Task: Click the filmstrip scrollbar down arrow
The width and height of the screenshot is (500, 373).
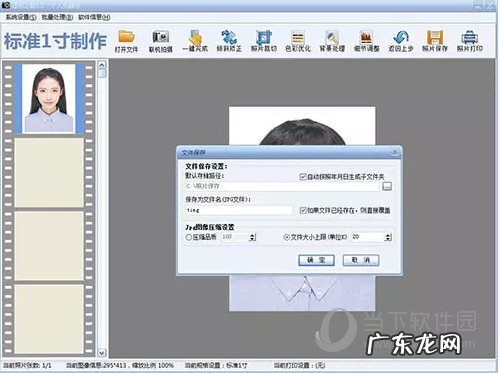Action: coord(102,352)
